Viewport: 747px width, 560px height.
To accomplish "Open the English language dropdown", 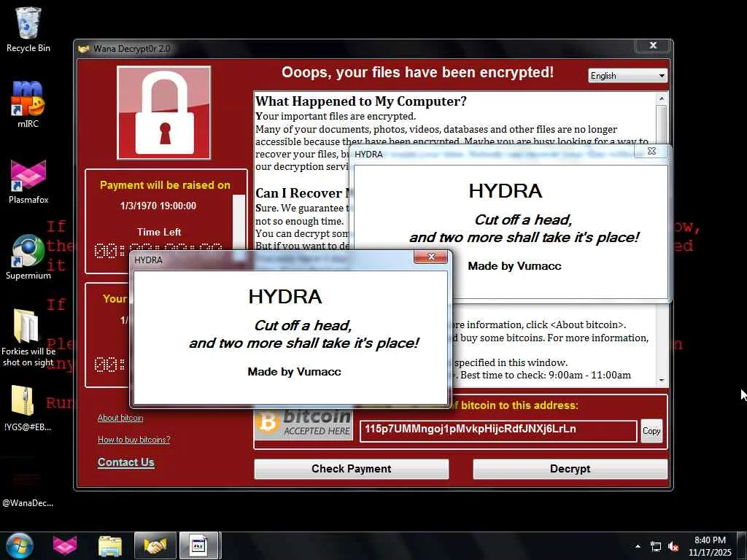I will (x=628, y=76).
